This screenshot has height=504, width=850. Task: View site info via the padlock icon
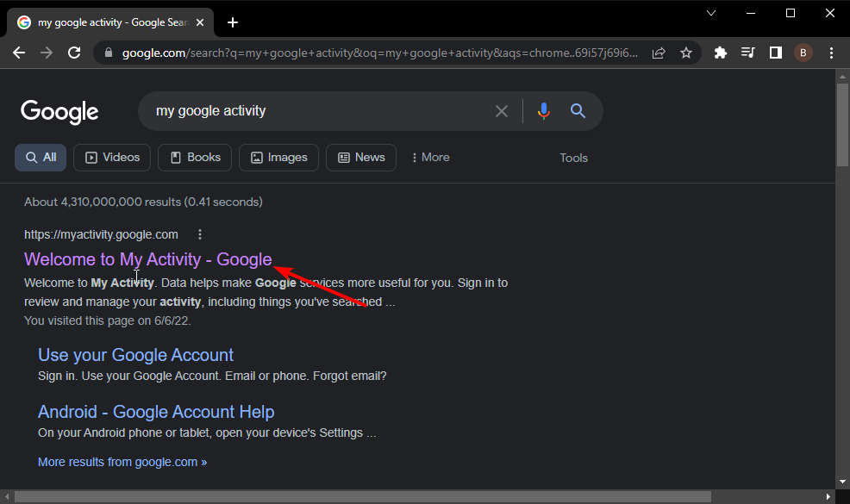click(109, 53)
